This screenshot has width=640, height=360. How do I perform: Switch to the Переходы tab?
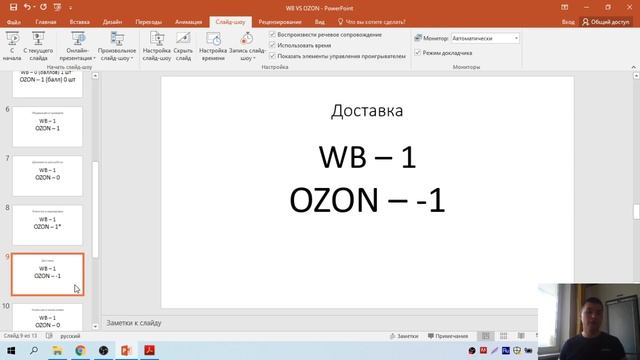click(x=149, y=22)
